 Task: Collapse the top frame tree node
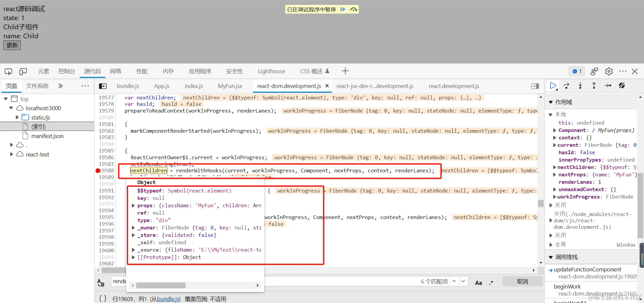6,99
